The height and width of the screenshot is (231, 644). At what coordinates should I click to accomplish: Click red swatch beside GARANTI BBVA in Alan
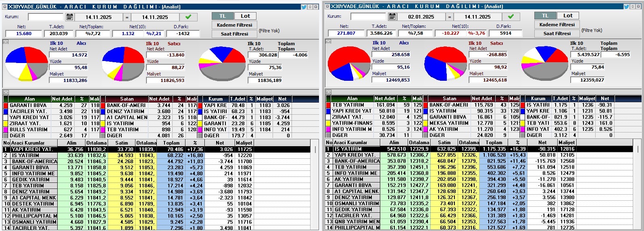[x=6, y=105]
